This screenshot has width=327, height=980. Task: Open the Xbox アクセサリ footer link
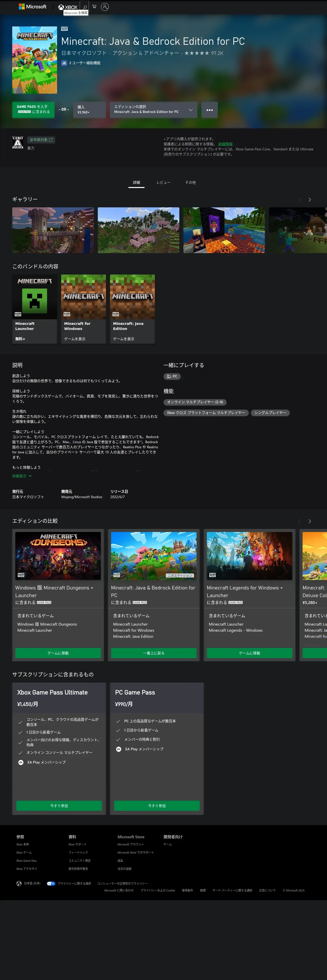click(26, 869)
